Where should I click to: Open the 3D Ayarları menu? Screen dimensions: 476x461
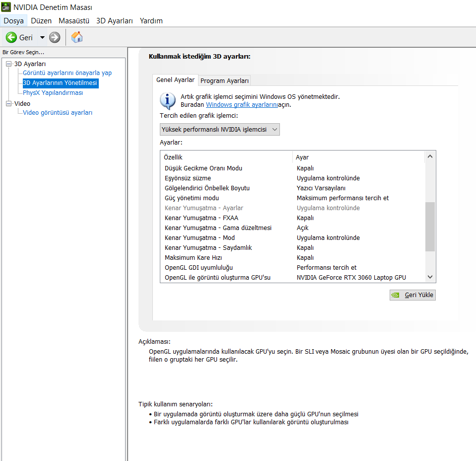pyautogui.click(x=115, y=21)
